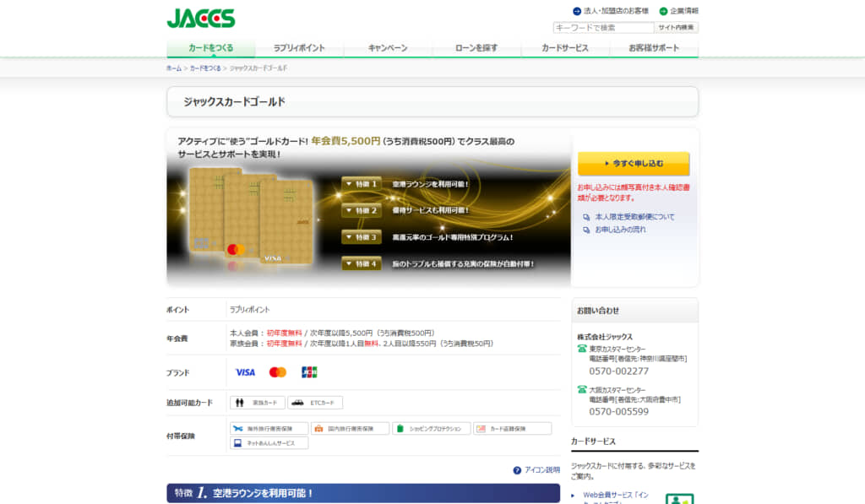Click the 家族カード icon badge

pyautogui.click(x=258, y=403)
